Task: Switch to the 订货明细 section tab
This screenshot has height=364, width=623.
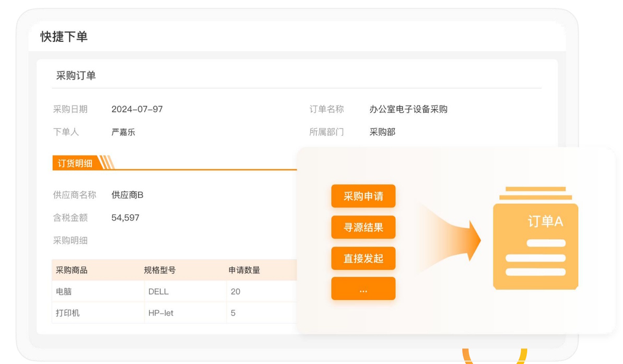Action: [75, 163]
